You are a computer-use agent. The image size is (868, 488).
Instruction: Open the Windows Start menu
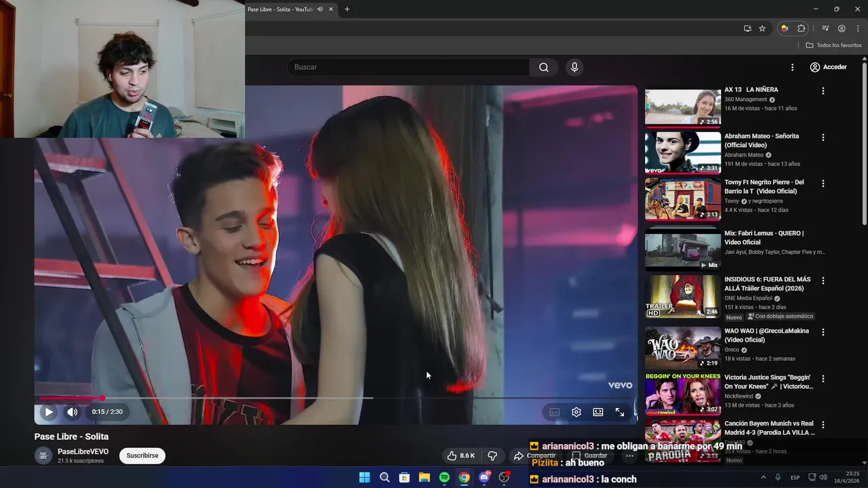364,478
